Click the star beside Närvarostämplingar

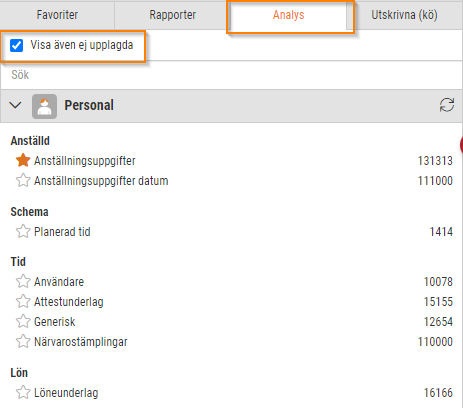(x=23, y=341)
